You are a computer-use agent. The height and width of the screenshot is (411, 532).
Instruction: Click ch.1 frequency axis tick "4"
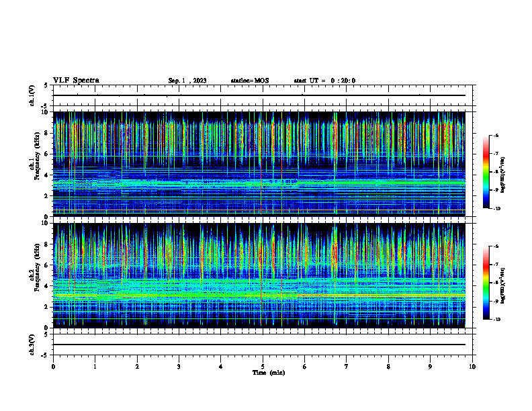pos(46,175)
